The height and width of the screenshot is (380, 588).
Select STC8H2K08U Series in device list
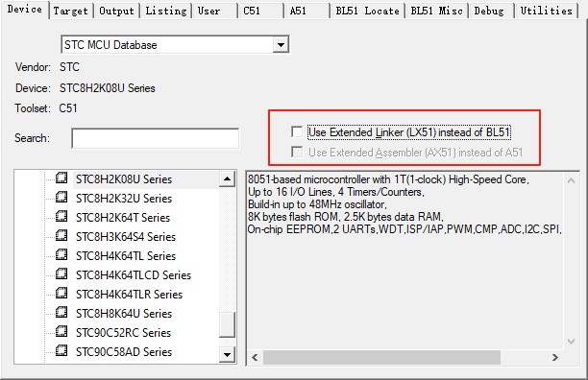pos(124,179)
